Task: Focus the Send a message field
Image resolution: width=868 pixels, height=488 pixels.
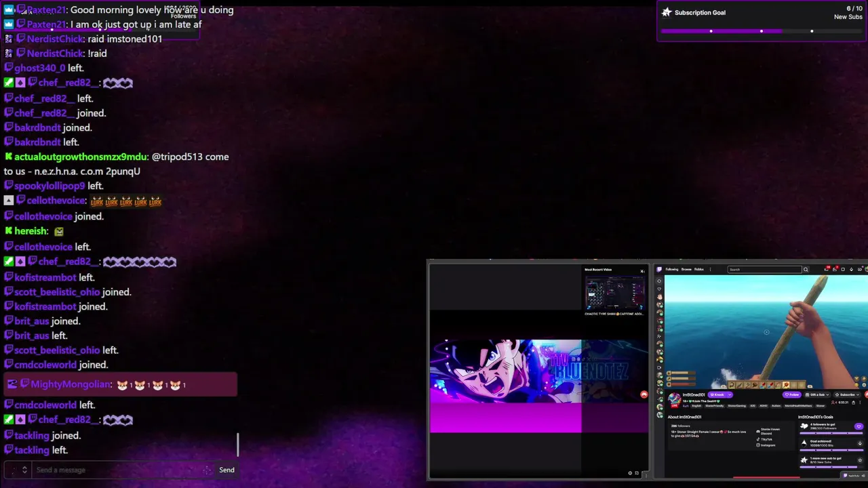Action: (119, 470)
